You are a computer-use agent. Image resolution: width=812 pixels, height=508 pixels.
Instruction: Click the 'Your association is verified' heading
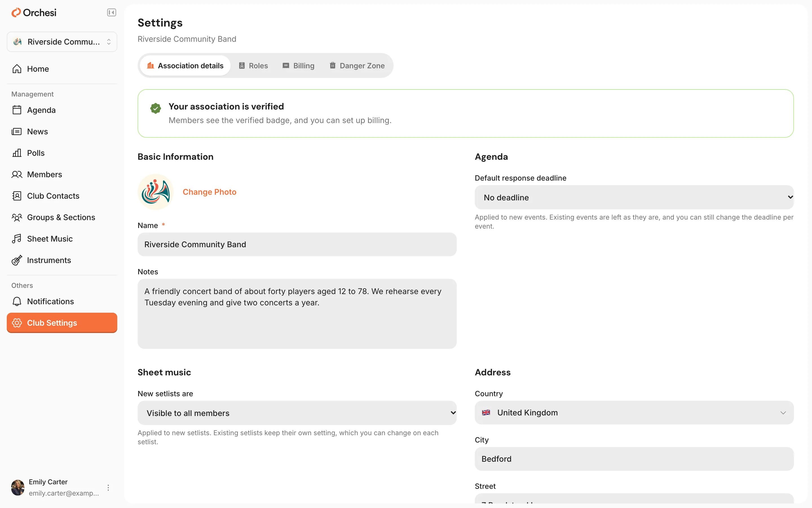226,106
